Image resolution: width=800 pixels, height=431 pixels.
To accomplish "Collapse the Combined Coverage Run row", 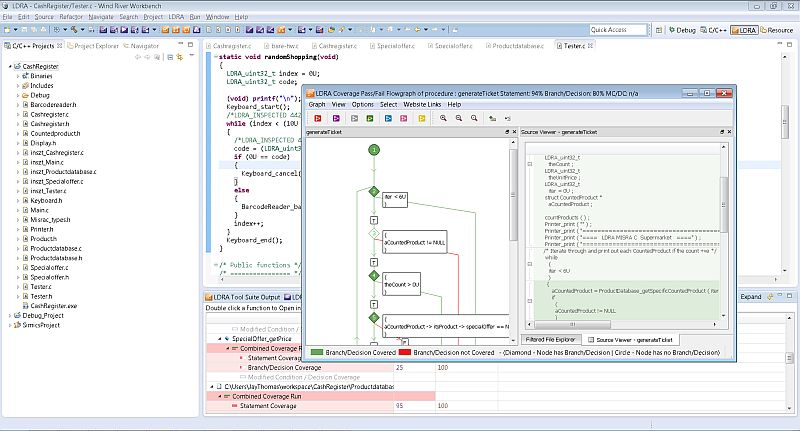I will (x=220, y=396).
